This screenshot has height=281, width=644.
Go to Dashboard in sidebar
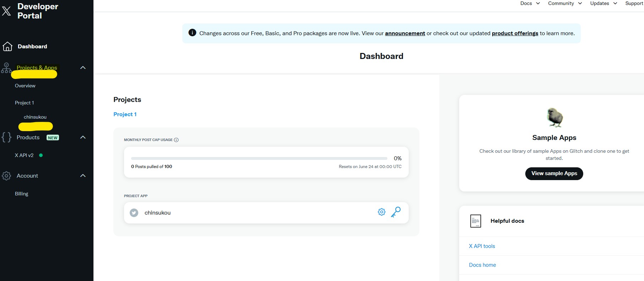[x=32, y=47]
